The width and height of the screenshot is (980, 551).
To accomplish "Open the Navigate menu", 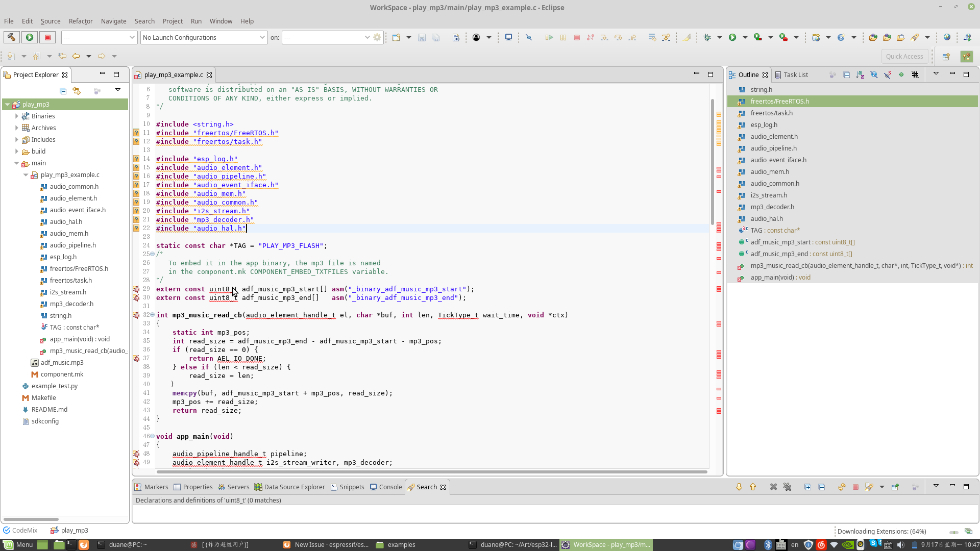I will tap(113, 21).
